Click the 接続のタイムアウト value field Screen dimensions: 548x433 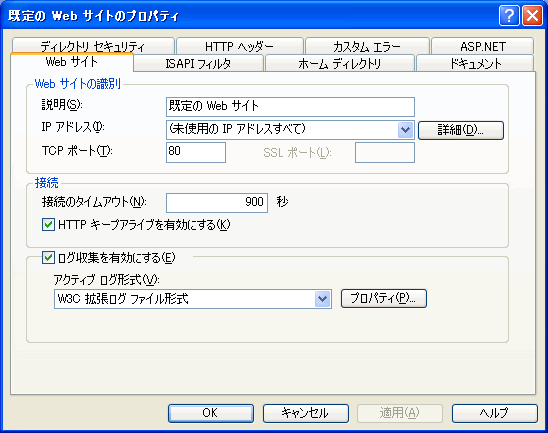point(217,203)
